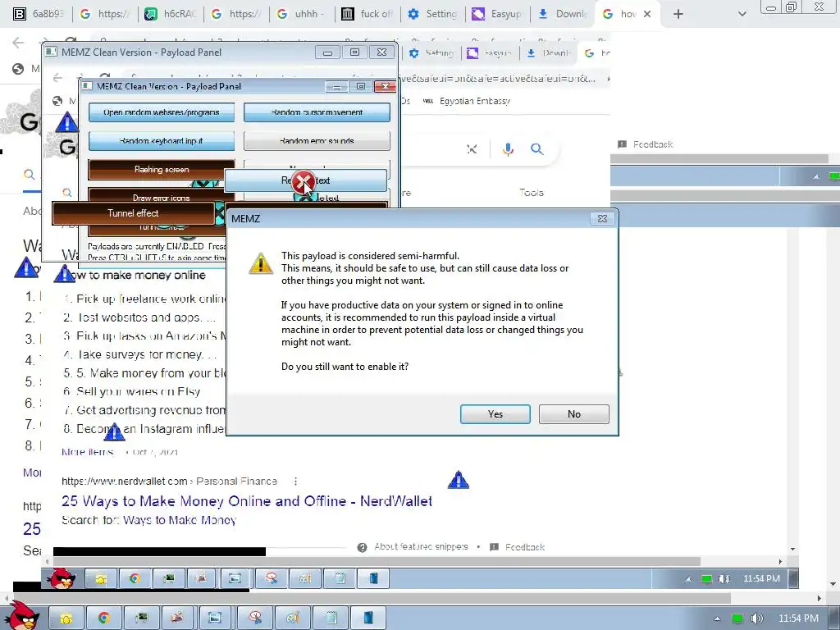Switch to the Easyup tab in outer Chrome
This screenshot has width=840, height=630.
pos(498,14)
